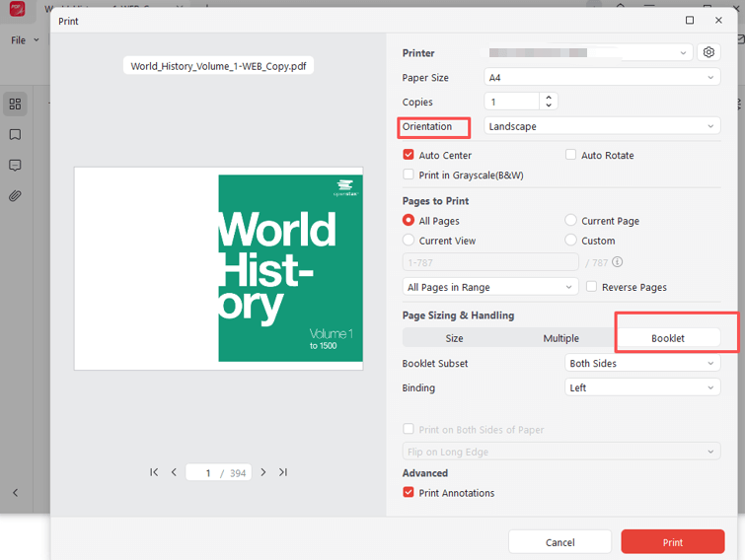This screenshot has height=560, width=745.
Task: Open the Printer dropdown
Action: [588, 52]
